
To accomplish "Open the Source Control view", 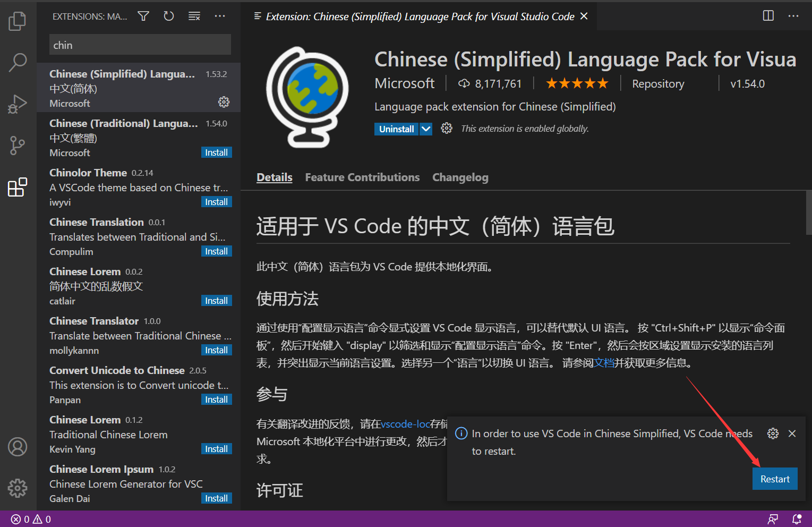I will click(x=18, y=145).
